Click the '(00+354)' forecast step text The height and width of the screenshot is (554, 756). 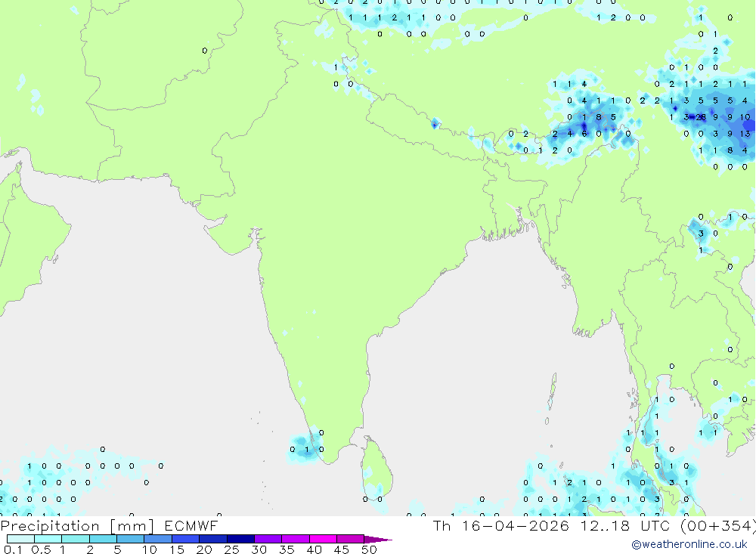pos(718,526)
